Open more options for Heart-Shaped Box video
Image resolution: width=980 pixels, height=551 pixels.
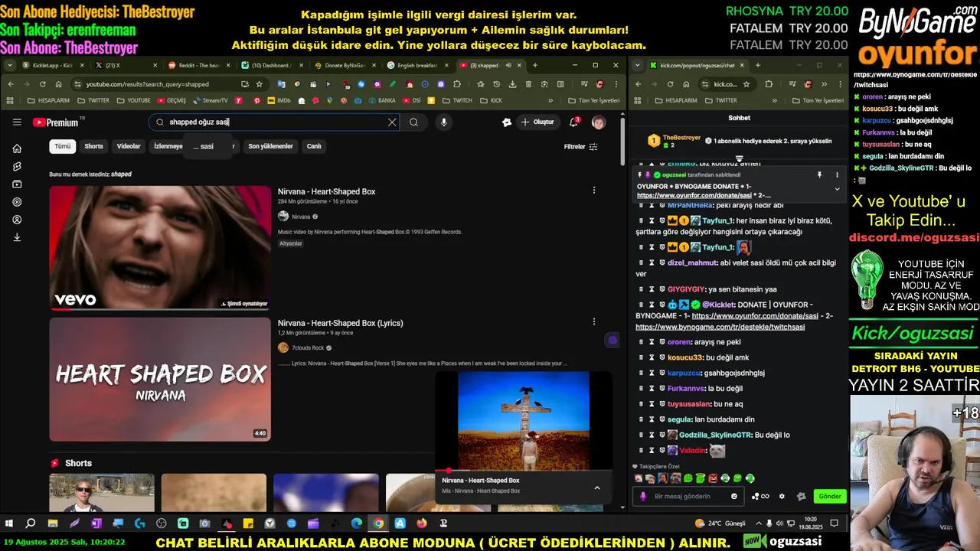coord(594,191)
